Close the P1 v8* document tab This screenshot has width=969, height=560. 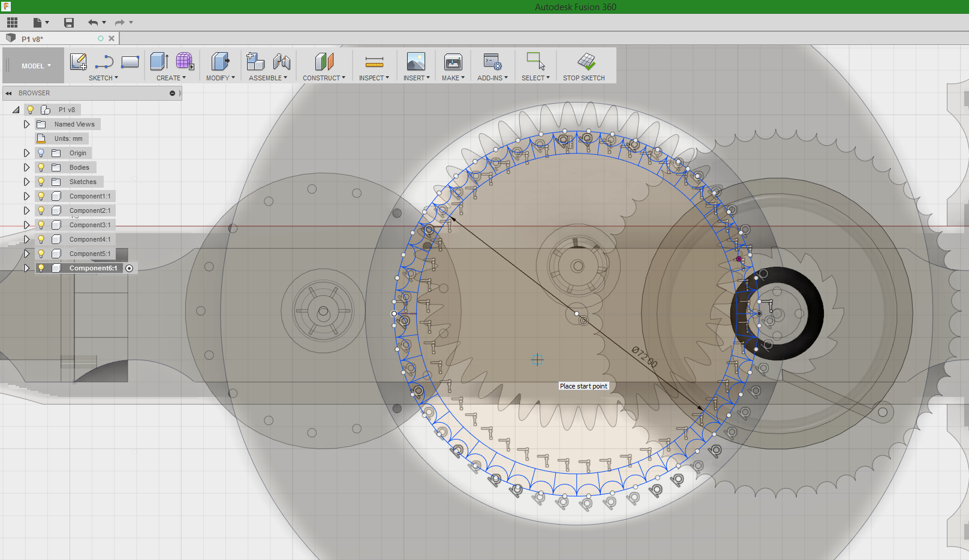(x=112, y=38)
